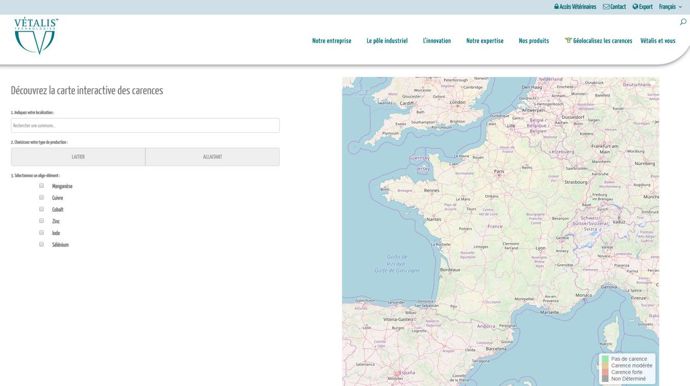690x386 pixels.
Task: Open Vétalis et vous menu
Action: (x=658, y=40)
